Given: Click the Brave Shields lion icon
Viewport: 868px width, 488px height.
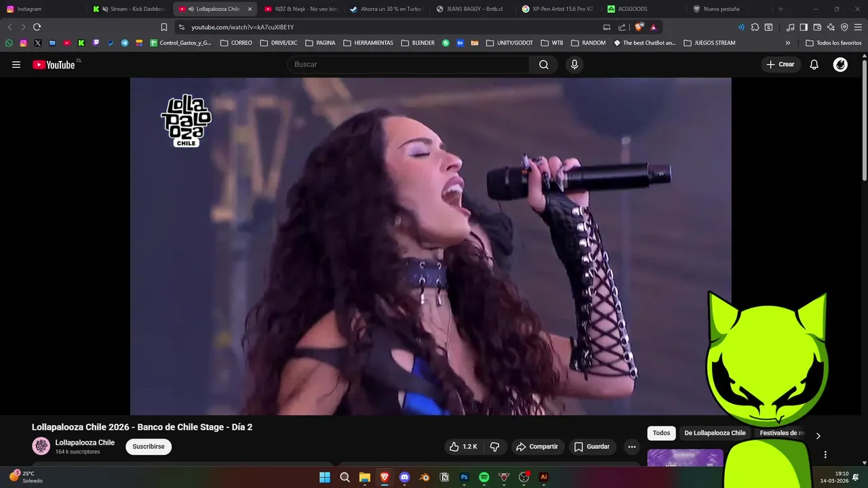Looking at the screenshot, I should coord(639,27).
